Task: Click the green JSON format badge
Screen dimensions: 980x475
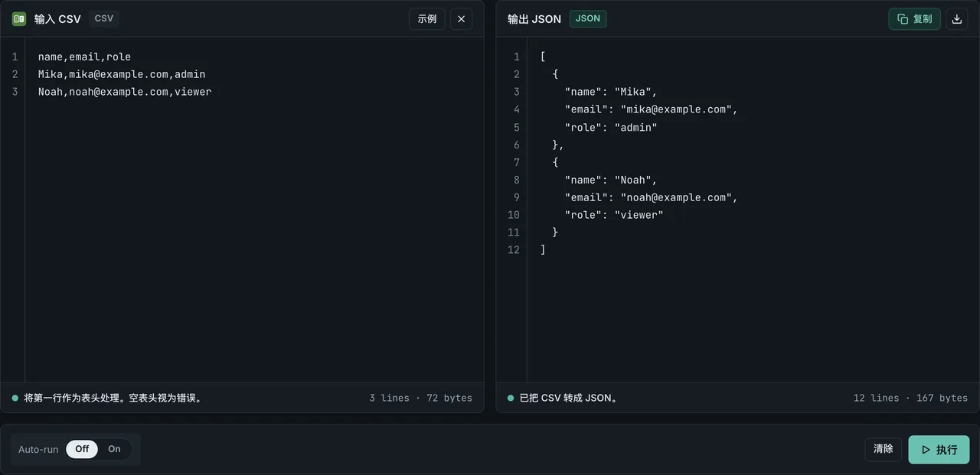Action: point(588,18)
